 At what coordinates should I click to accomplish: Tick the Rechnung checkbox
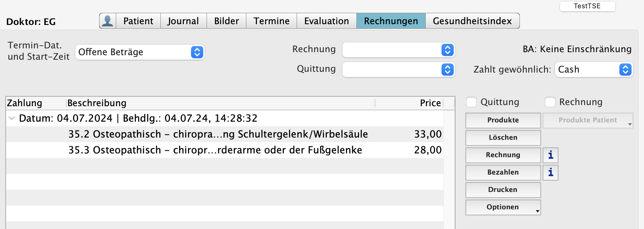point(550,102)
